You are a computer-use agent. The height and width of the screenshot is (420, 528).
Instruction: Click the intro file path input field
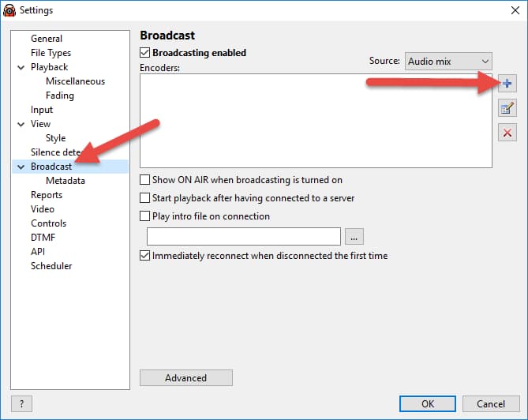pyautogui.click(x=243, y=236)
